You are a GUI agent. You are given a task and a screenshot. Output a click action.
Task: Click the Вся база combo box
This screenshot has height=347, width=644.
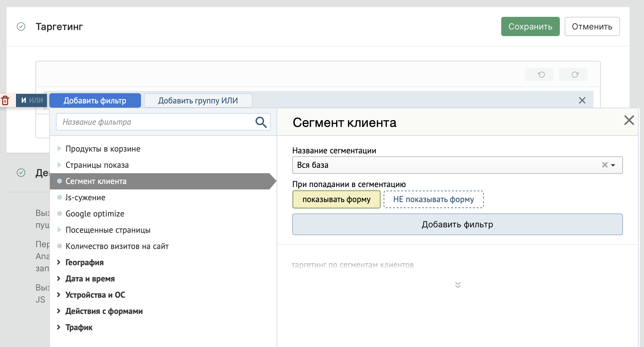pyautogui.click(x=457, y=165)
